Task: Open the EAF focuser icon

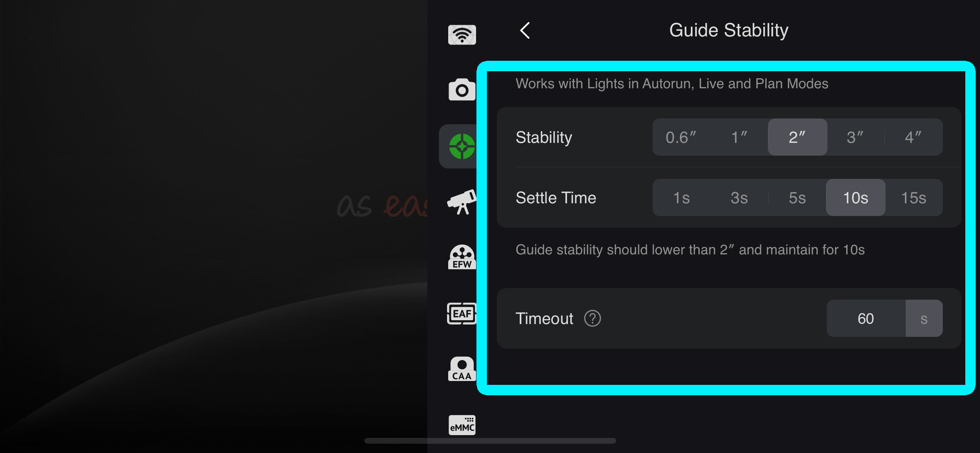Action: 462,313
